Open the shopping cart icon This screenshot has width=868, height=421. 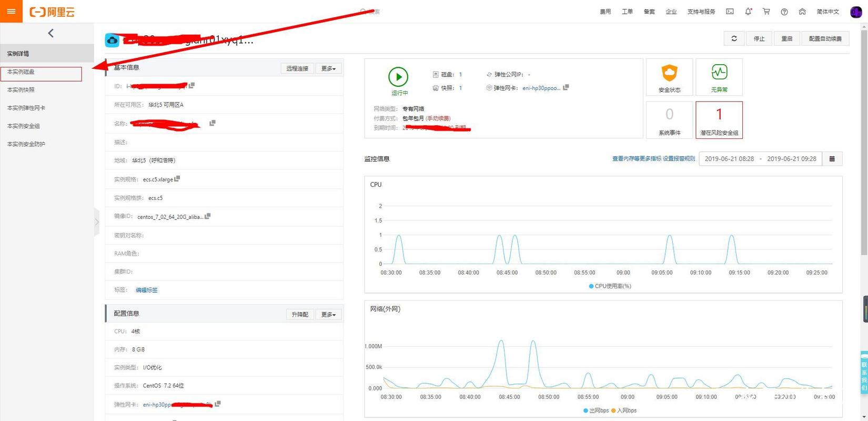click(766, 12)
